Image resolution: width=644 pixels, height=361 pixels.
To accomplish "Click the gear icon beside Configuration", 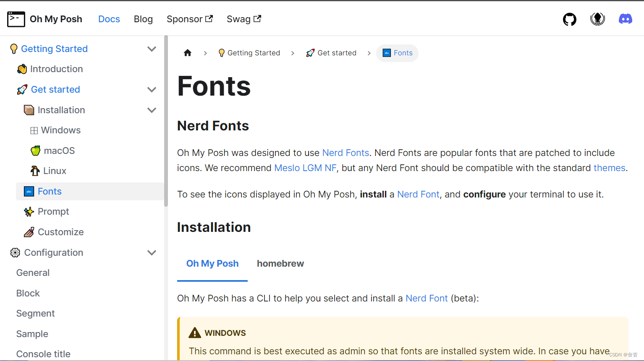I will coord(15,252).
